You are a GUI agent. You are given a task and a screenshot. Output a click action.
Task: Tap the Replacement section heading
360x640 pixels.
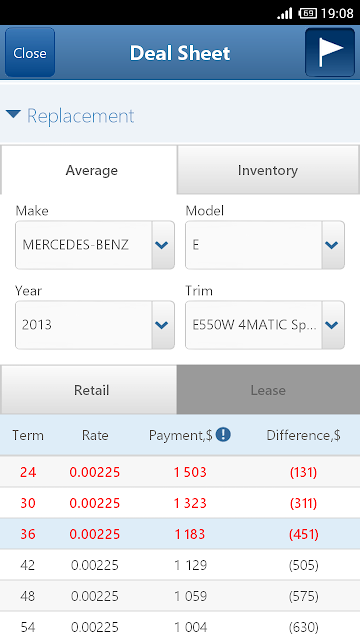pyautogui.click(x=80, y=116)
